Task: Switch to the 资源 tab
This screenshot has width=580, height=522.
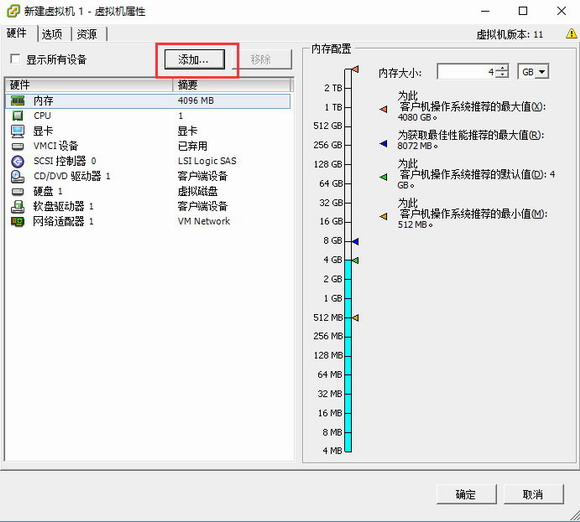Action: 87,34
